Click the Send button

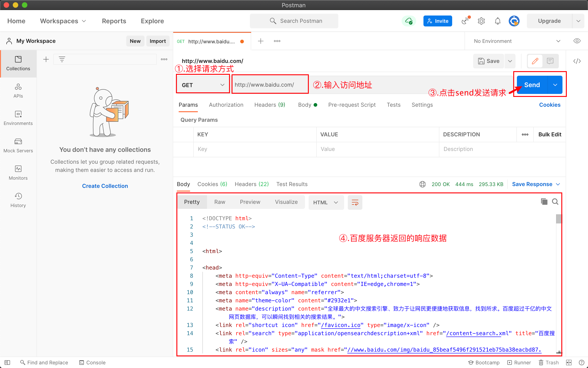pos(532,85)
